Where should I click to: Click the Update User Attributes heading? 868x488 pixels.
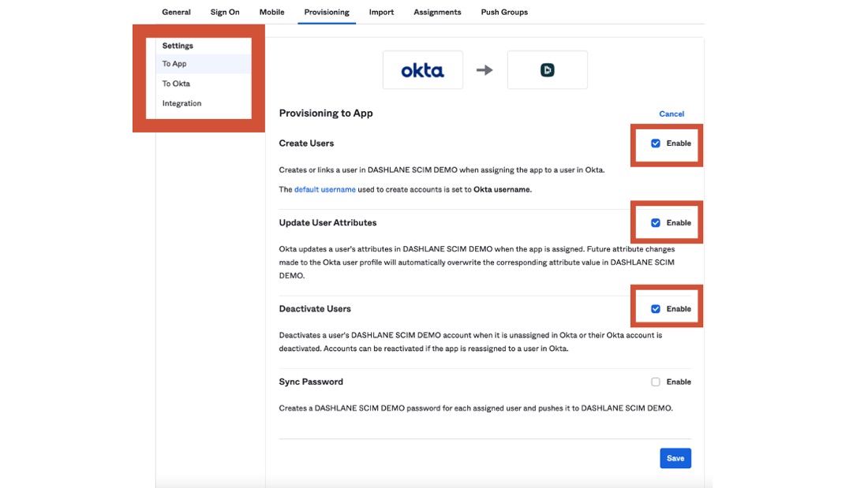[327, 223]
